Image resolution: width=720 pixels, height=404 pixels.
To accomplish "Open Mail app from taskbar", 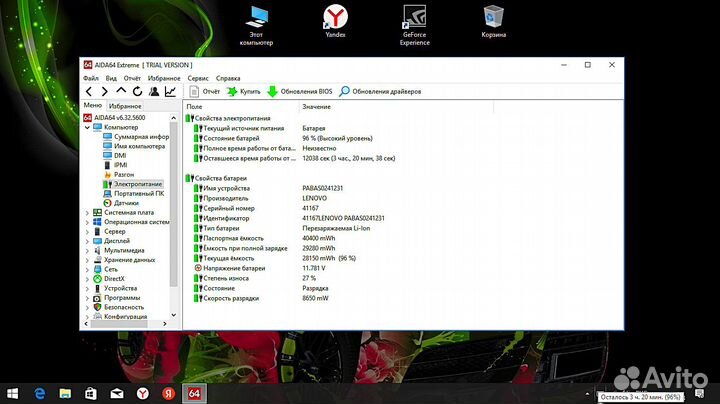I will 117,393.
